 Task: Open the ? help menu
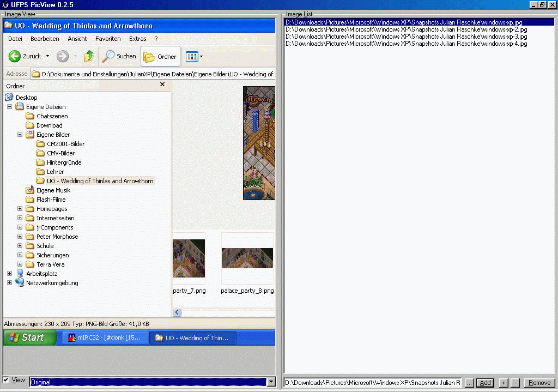click(x=156, y=39)
